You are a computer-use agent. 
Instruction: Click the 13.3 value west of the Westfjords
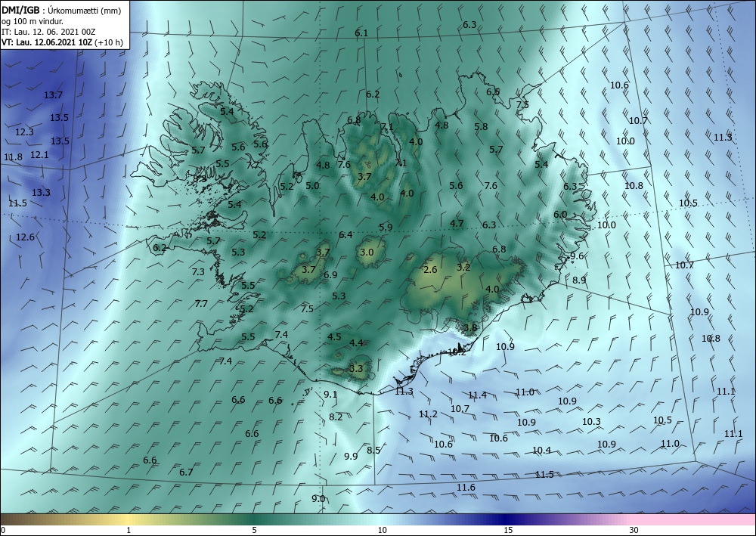[x=41, y=193]
